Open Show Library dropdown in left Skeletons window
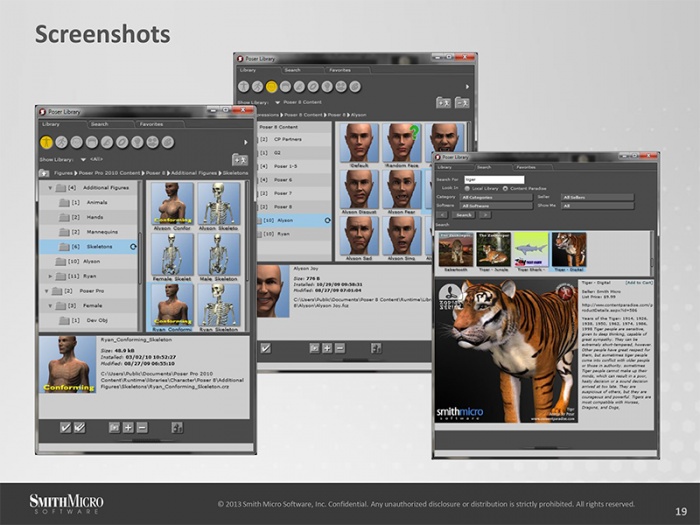 tap(83, 159)
